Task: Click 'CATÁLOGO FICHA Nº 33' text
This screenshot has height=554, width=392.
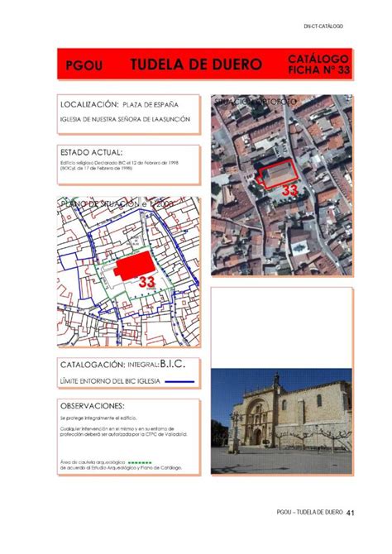Action: click(x=319, y=64)
